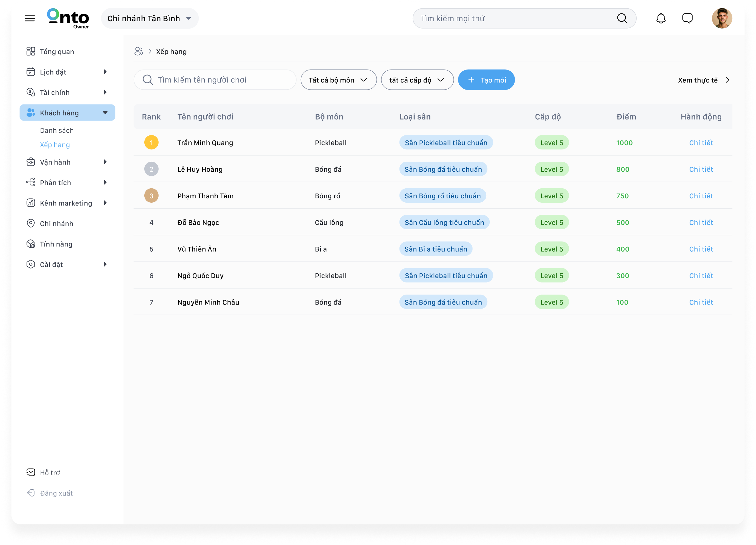This screenshot has width=756, height=545.
Task: Collapse the Khách hàng menu section
Action: (x=105, y=113)
